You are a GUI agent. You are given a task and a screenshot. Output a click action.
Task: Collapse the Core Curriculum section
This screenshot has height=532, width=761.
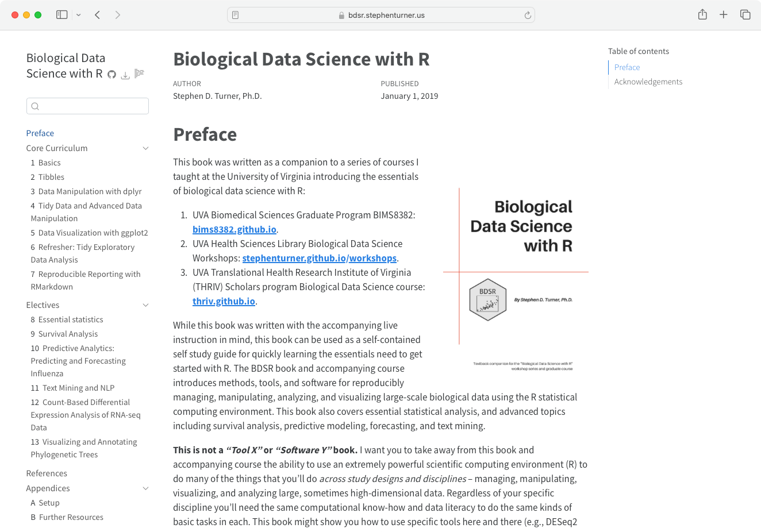click(145, 148)
